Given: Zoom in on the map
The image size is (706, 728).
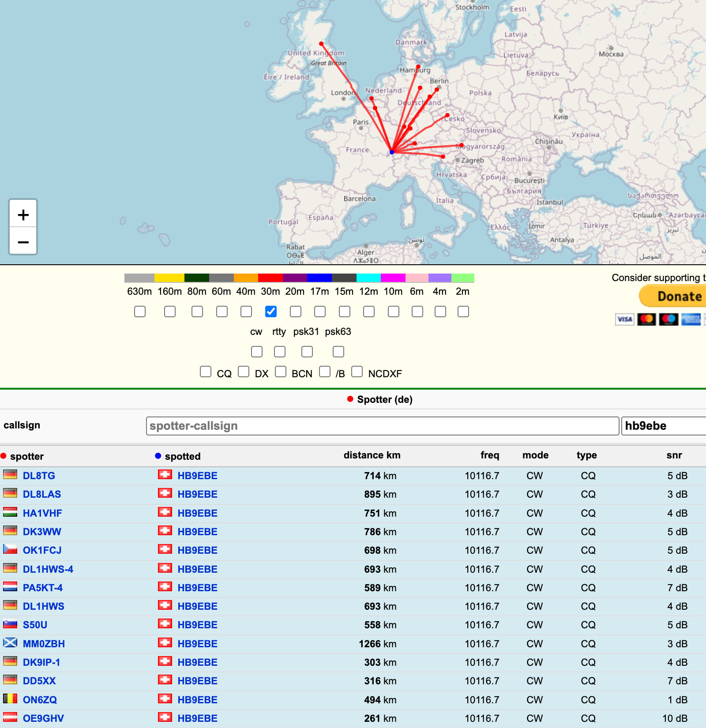Looking at the screenshot, I should pyautogui.click(x=23, y=215).
